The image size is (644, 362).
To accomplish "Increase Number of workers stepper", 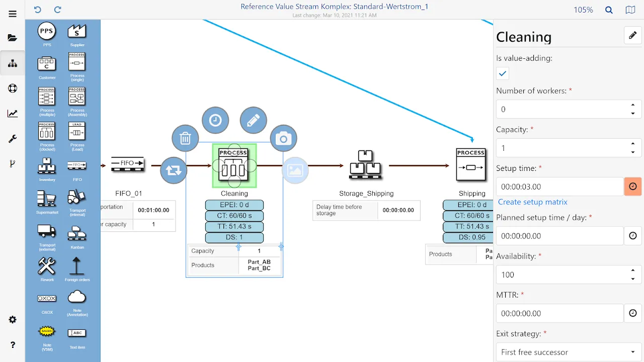I will point(632,105).
